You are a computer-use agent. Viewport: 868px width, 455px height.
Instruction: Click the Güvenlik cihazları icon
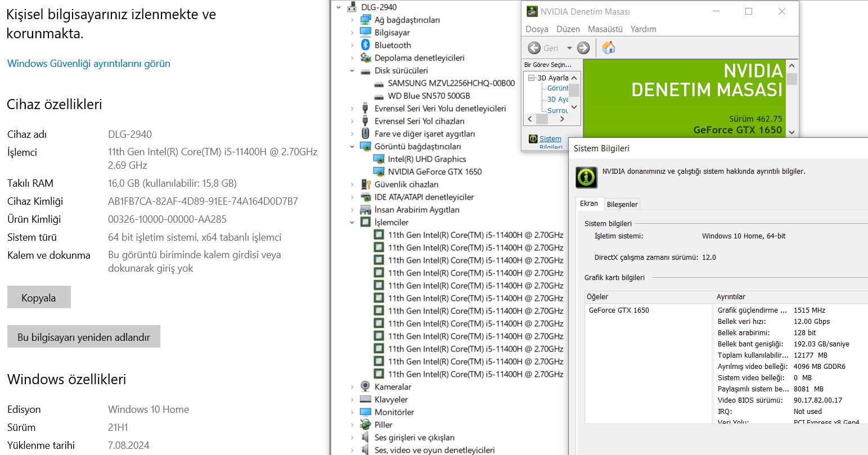pos(365,184)
